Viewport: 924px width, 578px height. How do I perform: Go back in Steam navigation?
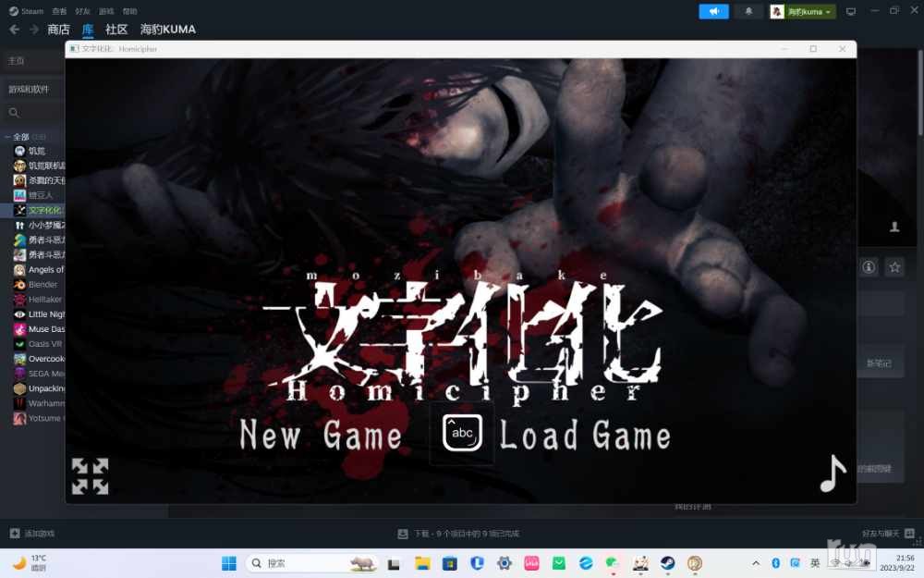[15, 30]
